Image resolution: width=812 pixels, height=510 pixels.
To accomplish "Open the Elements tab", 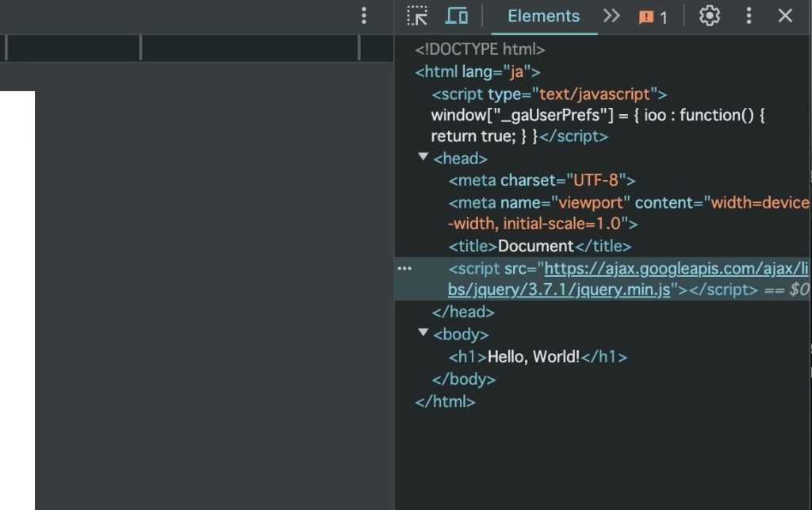I will point(543,16).
